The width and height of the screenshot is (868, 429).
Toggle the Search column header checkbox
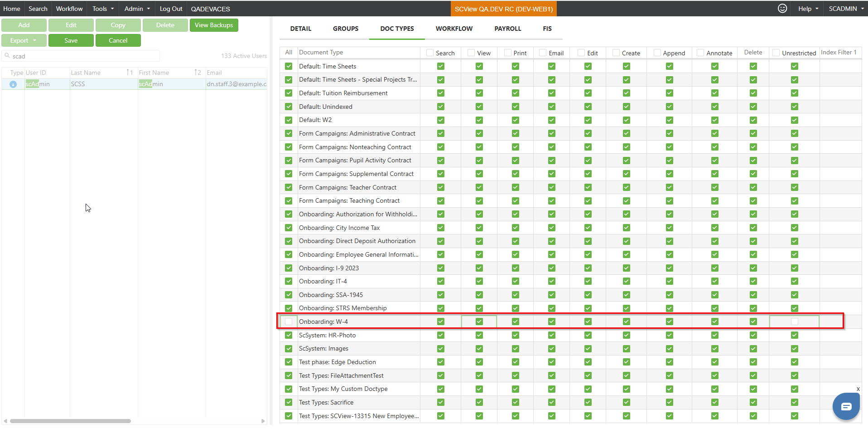coord(430,53)
